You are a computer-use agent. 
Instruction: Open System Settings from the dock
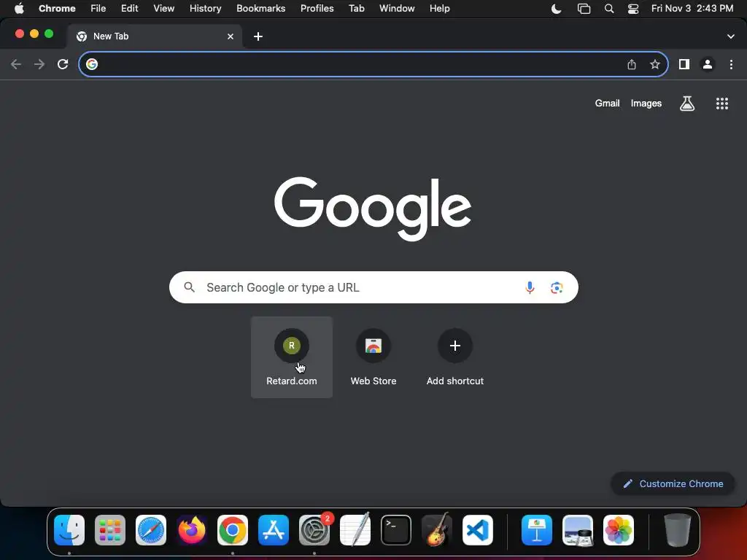(314, 530)
